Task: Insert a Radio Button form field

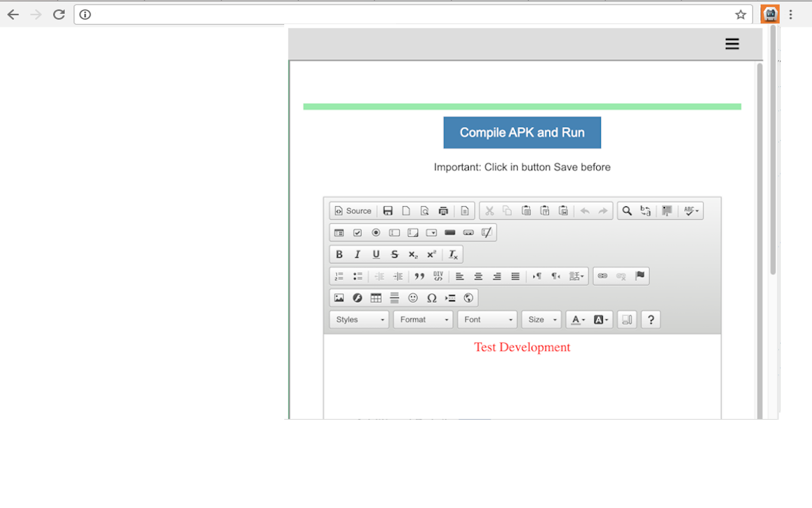Action: coord(376,232)
